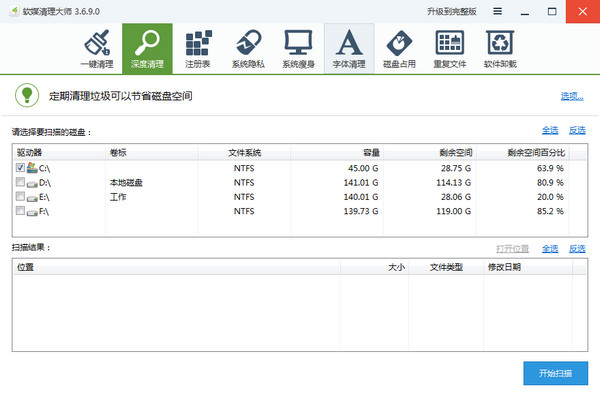Viewport: 600px width, 395px height.
Task: Click 打开位置 open location link
Action: pyautogui.click(x=512, y=249)
